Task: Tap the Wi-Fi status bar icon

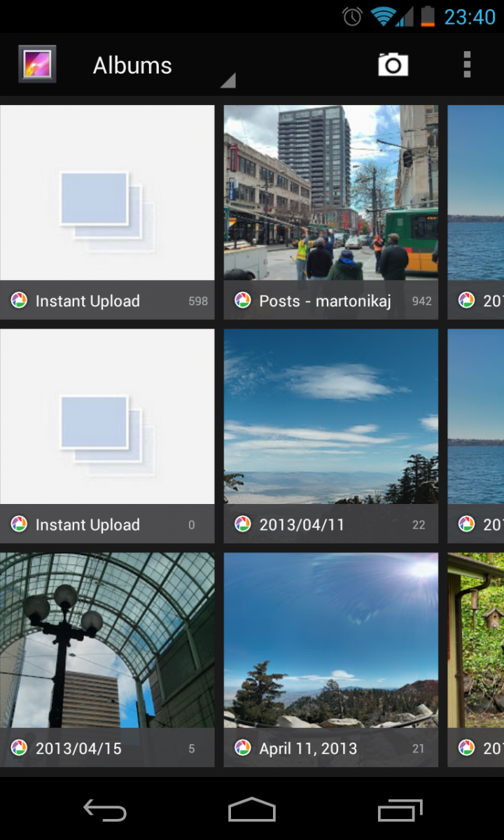Action: tap(382, 16)
